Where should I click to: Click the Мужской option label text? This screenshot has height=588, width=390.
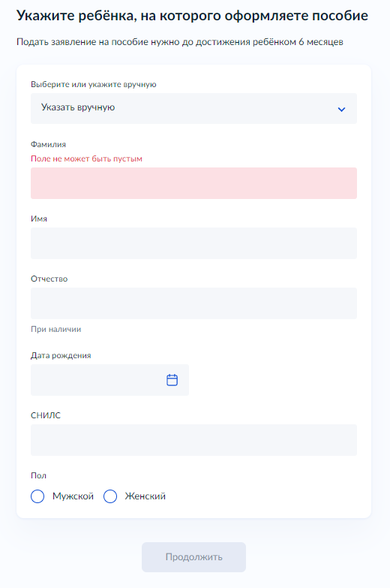73,496
